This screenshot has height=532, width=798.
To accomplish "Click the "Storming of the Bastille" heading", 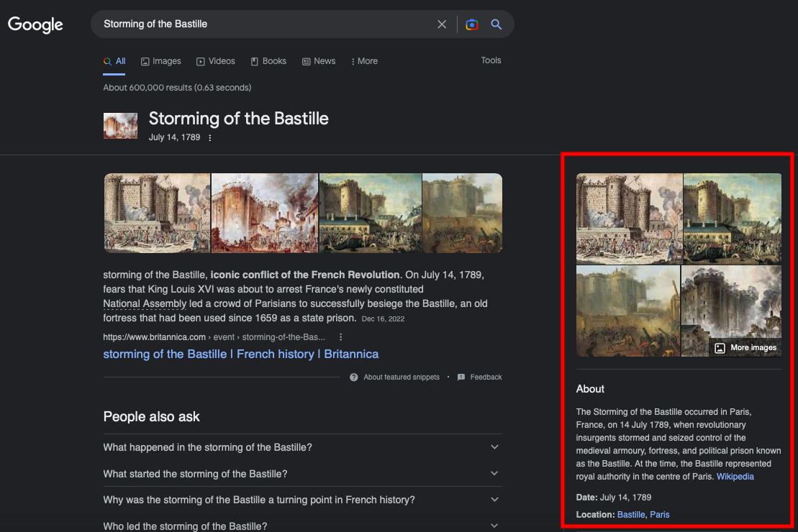I will [239, 119].
